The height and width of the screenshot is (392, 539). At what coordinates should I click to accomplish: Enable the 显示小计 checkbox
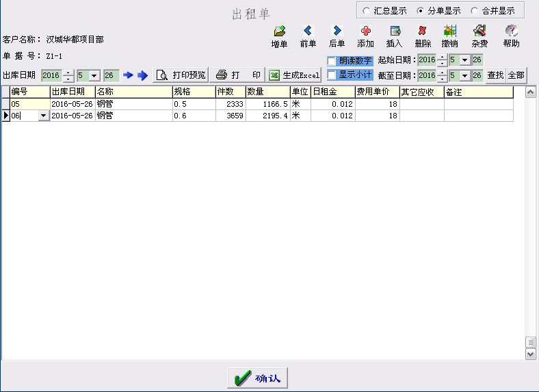pos(332,75)
